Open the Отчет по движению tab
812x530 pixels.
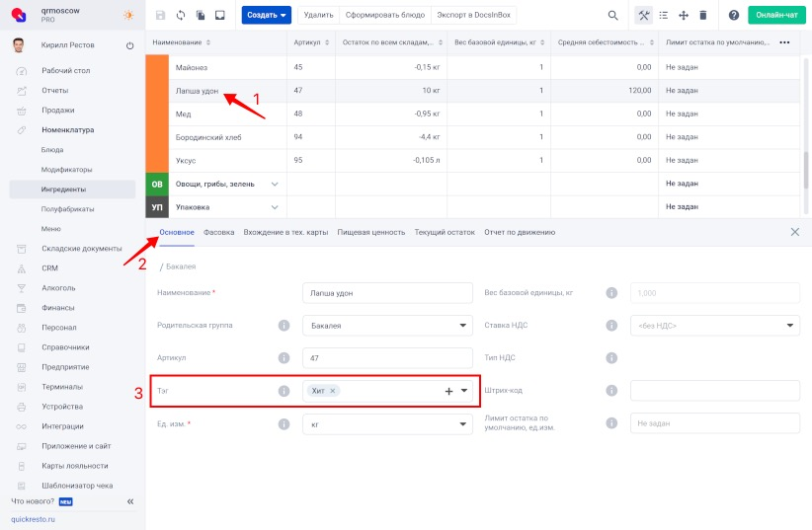tap(520, 232)
